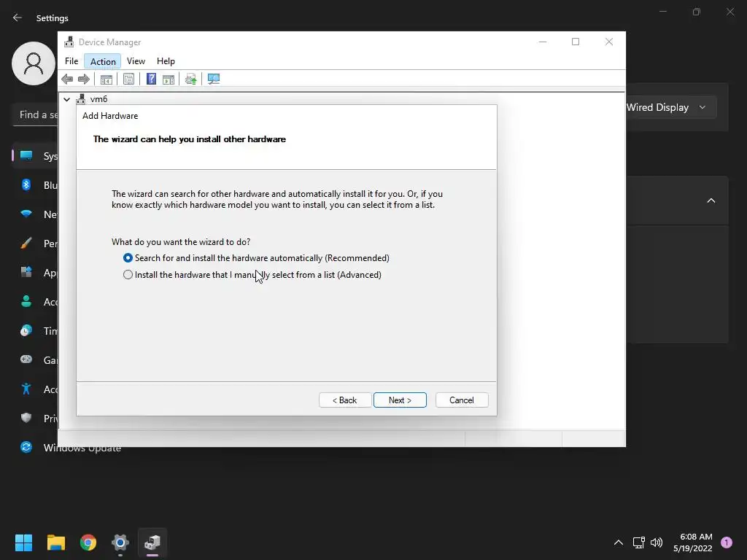Click the blue Help question mark icon
Viewport: 747px width, 560px height.
151,79
